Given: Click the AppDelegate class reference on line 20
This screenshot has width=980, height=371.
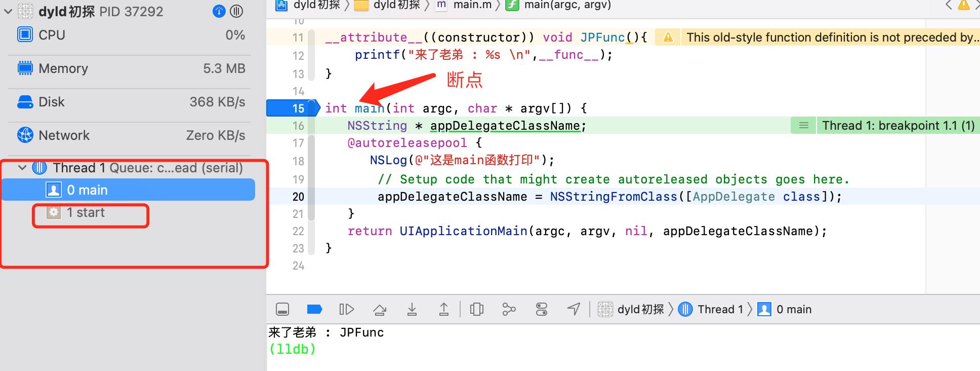Looking at the screenshot, I should pyautogui.click(x=733, y=197).
